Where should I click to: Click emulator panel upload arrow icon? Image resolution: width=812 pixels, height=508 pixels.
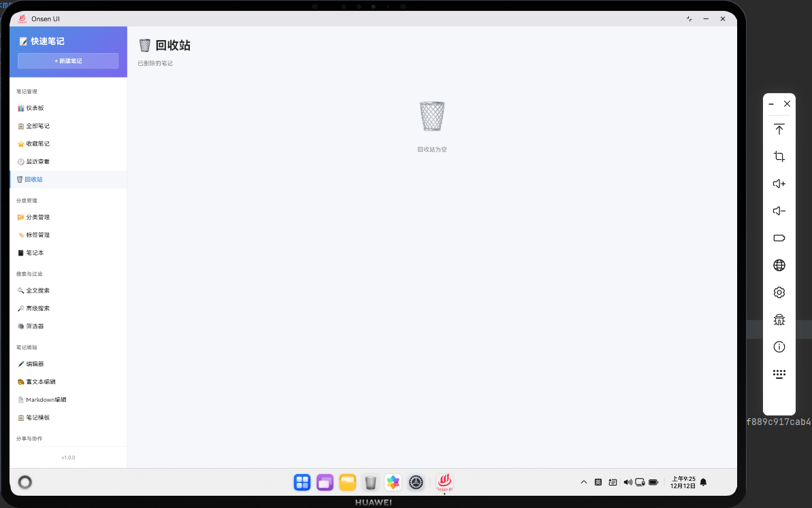pyautogui.click(x=779, y=129)
